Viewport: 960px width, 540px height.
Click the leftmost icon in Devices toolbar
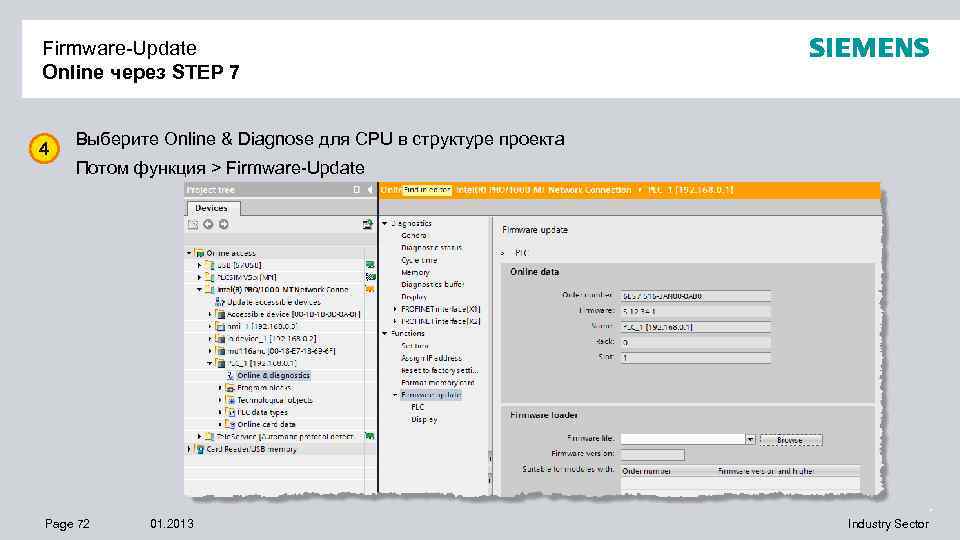pyautogui.click(x=193, y=225)
